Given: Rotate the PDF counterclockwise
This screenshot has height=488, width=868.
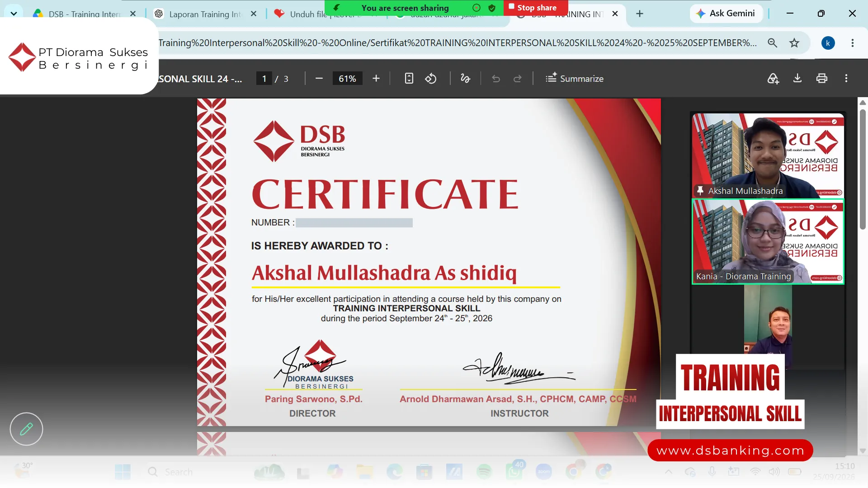Looking at the screenshot, I should [x=431, y=79].
